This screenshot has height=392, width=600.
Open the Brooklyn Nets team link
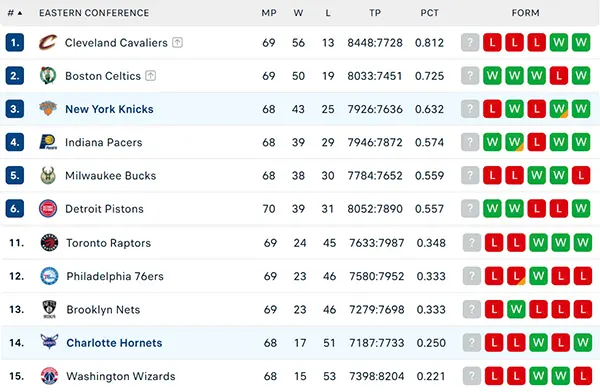click(103, 309)
